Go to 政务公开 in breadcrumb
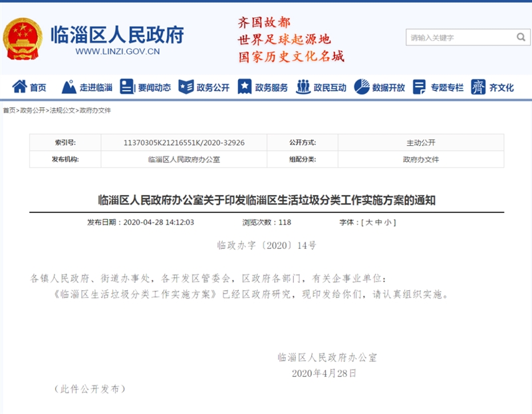This screenshot has width=532, height=414. [x=33, y=110]
